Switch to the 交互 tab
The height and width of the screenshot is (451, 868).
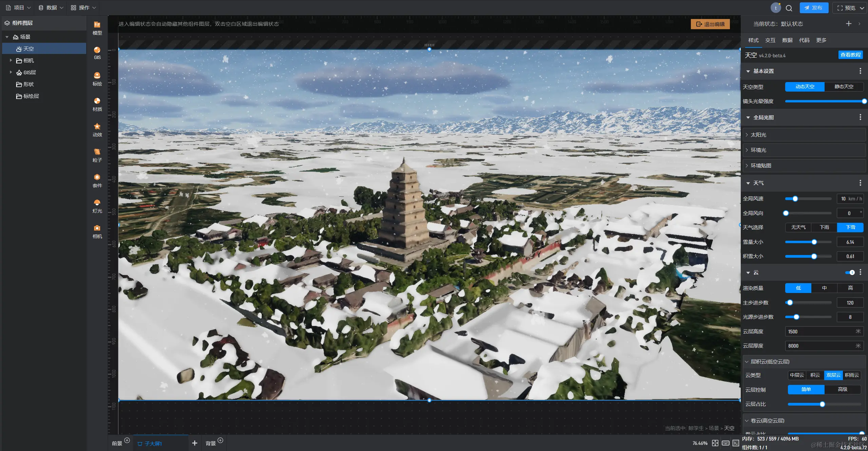coord(770,40)
